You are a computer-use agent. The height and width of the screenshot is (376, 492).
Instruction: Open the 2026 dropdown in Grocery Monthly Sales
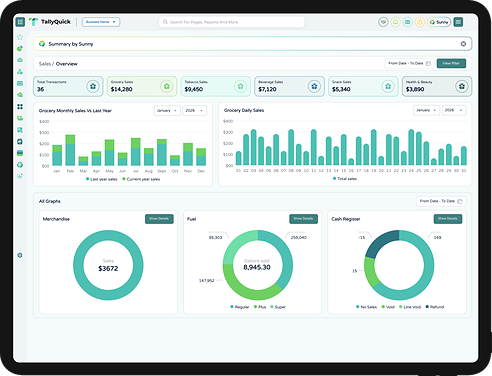(x=194, y=110)
